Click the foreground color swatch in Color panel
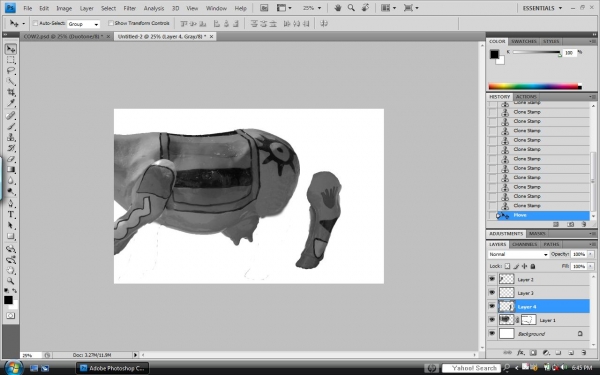Image resolution: width=600 pixels, height=375 pixels. tap(494, 54)
